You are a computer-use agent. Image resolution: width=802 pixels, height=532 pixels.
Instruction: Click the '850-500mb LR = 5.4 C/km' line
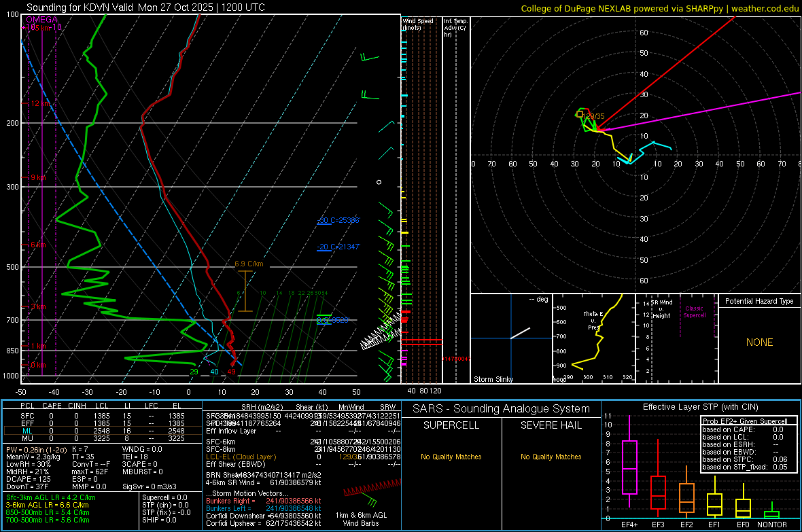click(48, 512)
